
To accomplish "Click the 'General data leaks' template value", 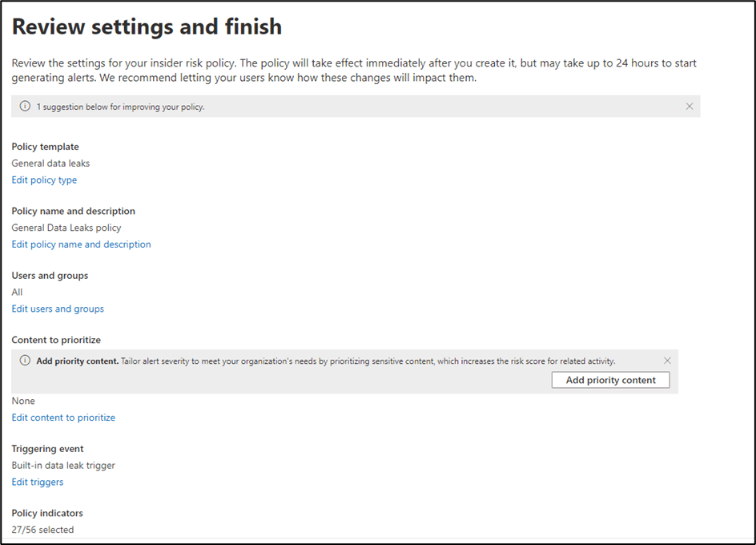I will 50,163.
